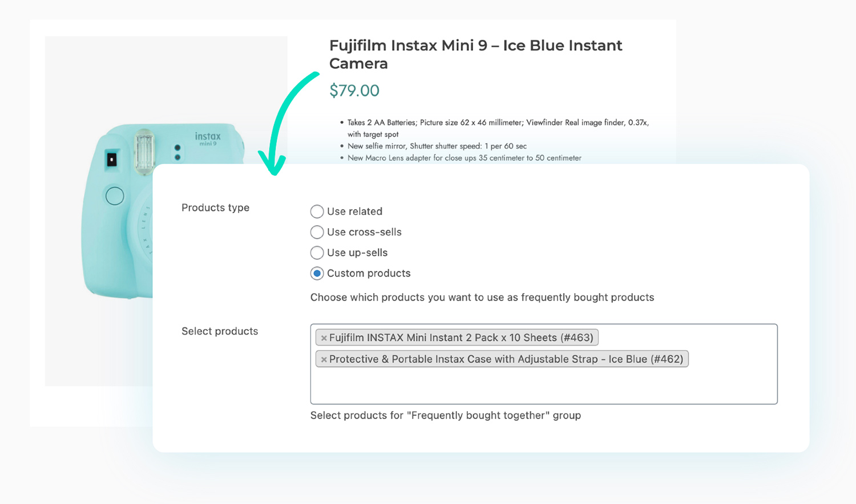The image size is (856, 504).
Task: Enable the "Use up-sells" radio option
Action: click(x=317, y=253)
